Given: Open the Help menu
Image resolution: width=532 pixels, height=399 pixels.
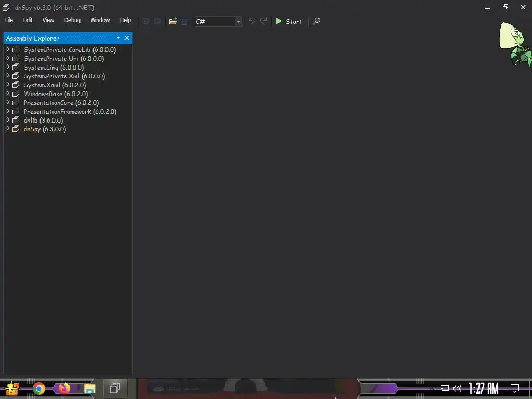Looking at the screenshot, I should click(125, 20).
